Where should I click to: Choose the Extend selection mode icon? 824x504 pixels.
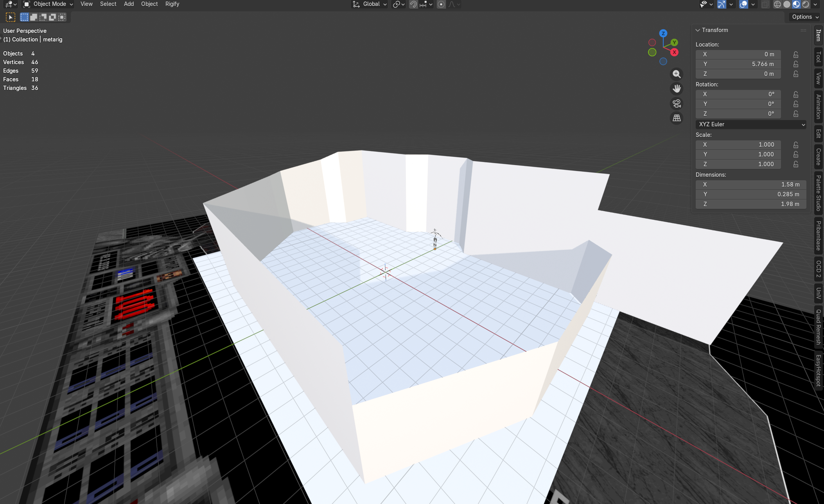pos(34,17)
